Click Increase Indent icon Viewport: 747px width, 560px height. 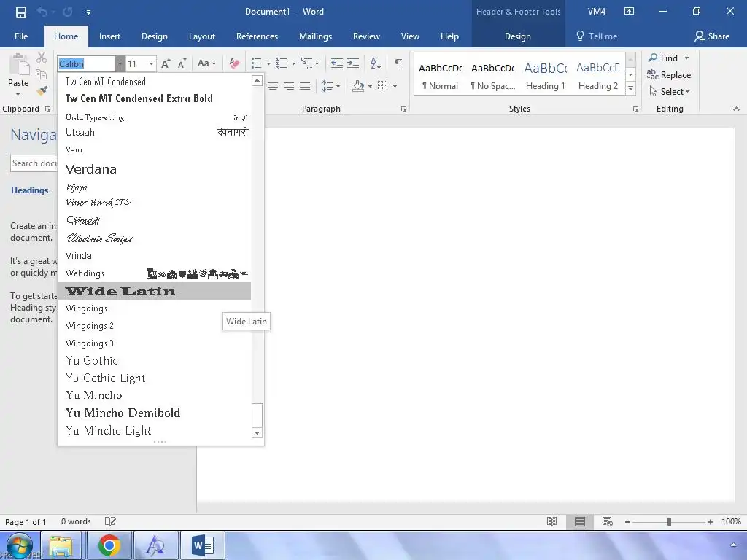[x=353, y=63]
